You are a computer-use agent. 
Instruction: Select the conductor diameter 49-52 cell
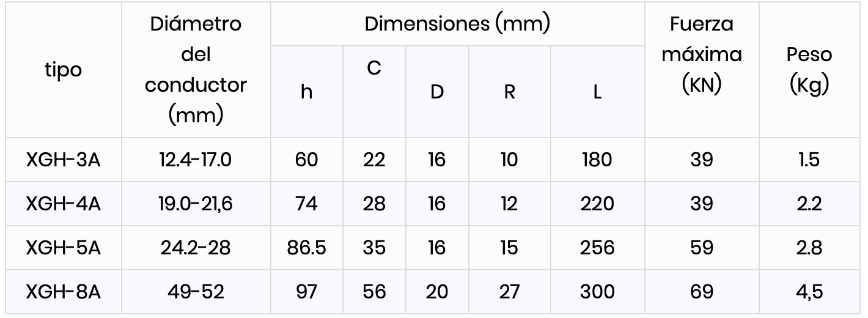pyautogui.click(x=196, y=292)
